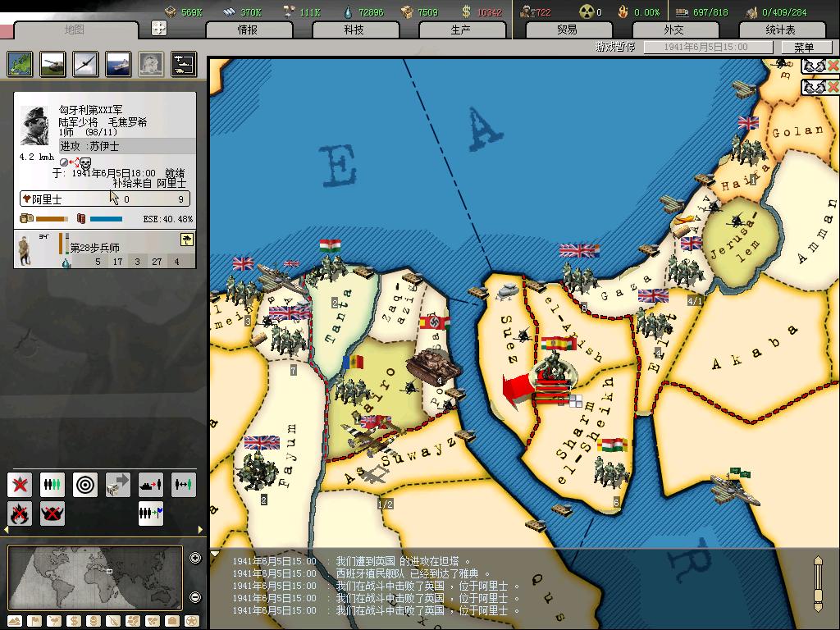
Task: Click the red-crossed star disband order icon
Action: [20, 485]
